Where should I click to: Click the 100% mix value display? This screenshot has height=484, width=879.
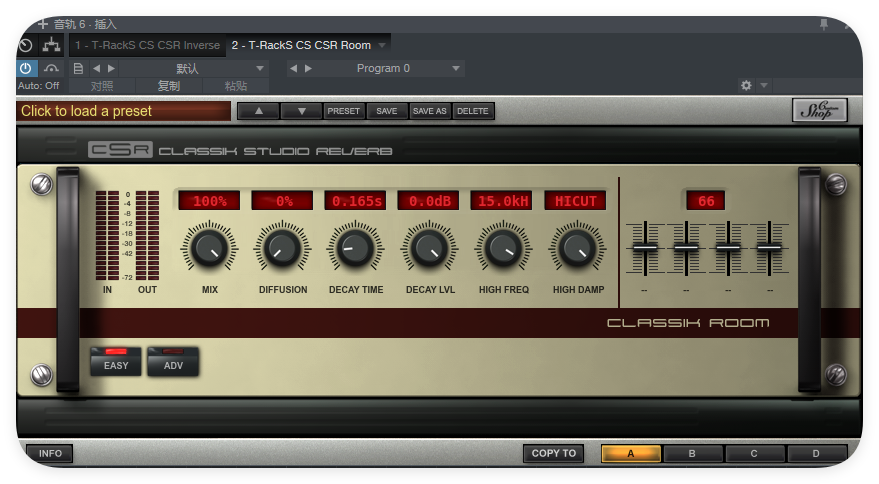(209, 201)
